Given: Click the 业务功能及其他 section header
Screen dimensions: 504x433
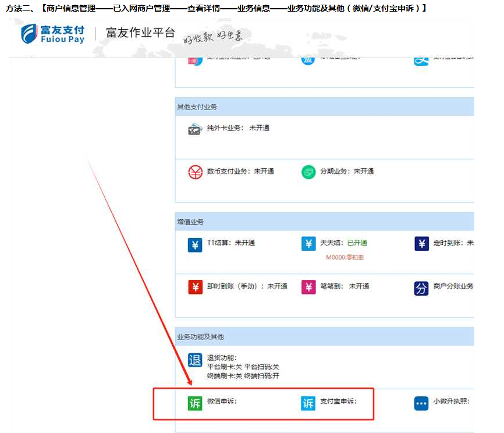Looking at the screenshot, I should (x=200, y=336).
